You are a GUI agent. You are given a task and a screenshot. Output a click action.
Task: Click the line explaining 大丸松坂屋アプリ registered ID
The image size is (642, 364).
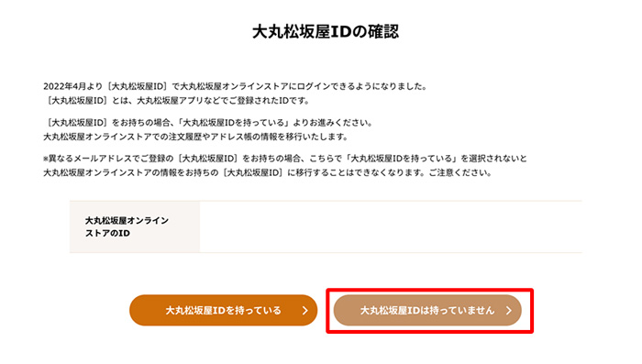coord(177,100)
